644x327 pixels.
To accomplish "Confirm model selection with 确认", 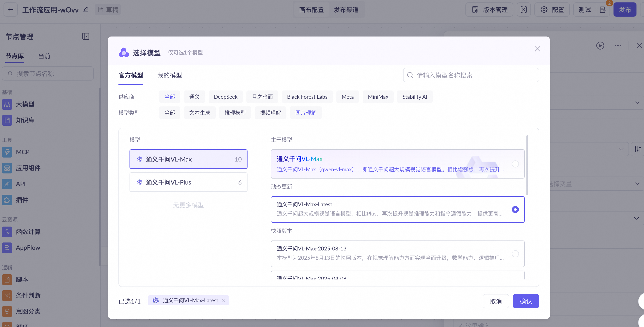I will [x=526, y=301].
